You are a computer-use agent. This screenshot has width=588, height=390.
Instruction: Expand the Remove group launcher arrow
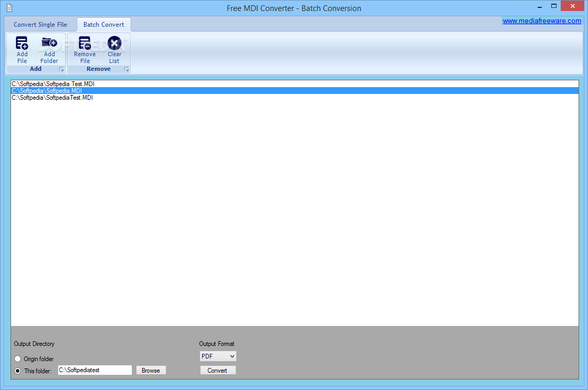click(x=127, y=69)
